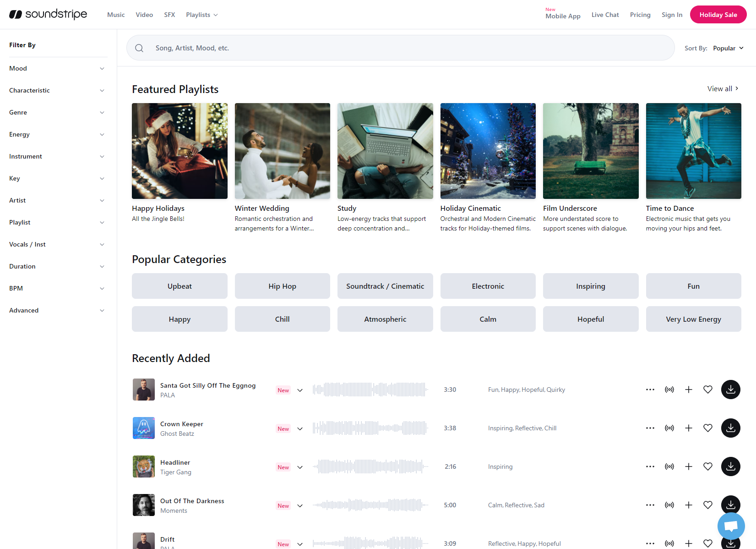The image size is (756, 549).
Task: Expand the Mood filter
Action: 57,68
